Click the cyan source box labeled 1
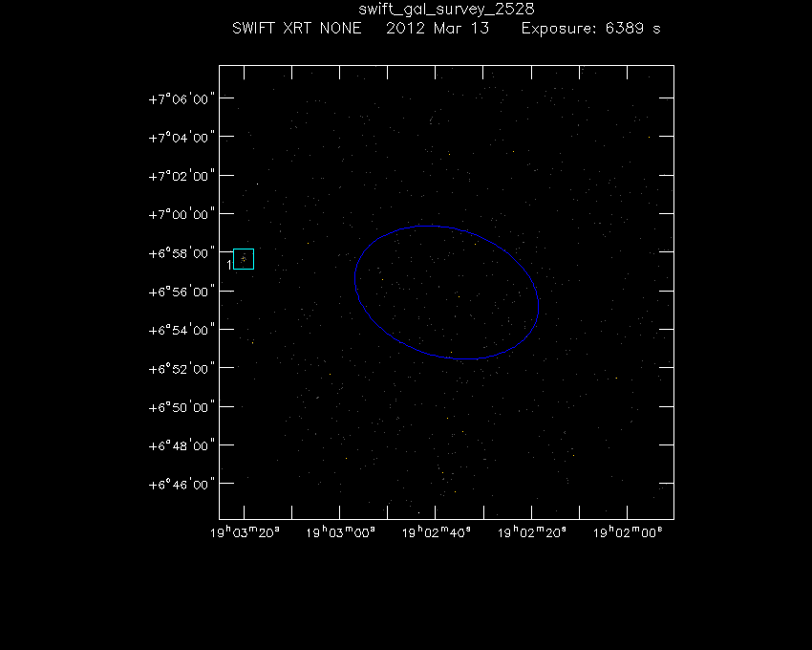Image resolution: width=812 pixels, height=650 pixels. pyautogui.click(x=244, y=259)
